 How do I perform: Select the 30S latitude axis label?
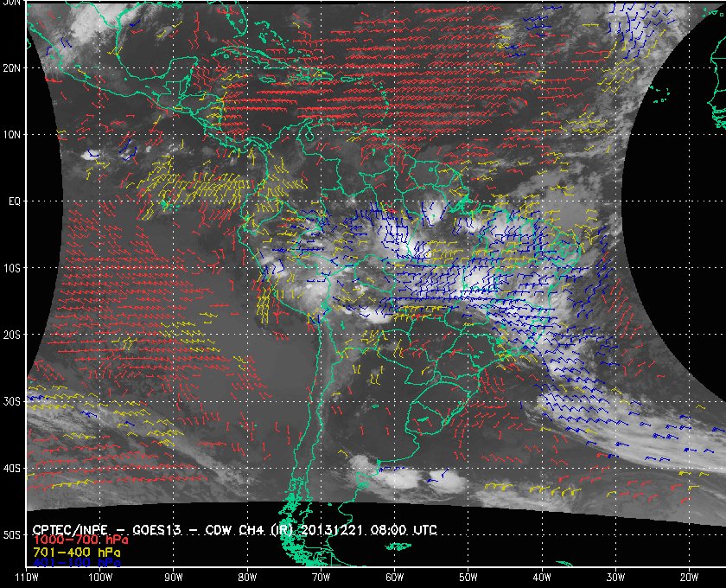(x=10, y=402)
